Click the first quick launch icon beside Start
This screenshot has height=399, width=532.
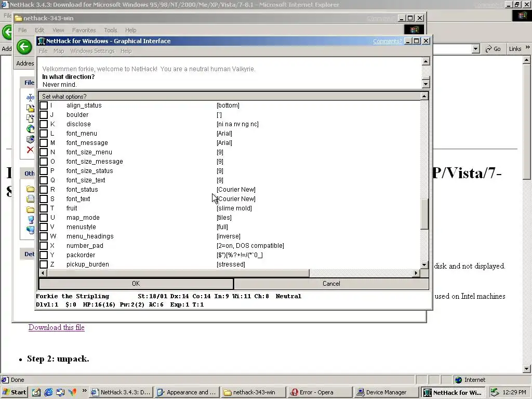(x=36, y=392)
